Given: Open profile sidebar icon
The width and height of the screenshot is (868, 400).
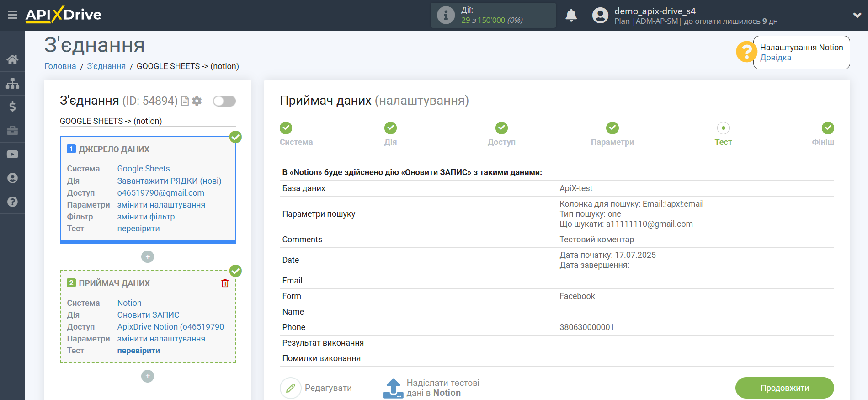Looking at the screenshot, I should pyautogui.click(x=12, y=178).
